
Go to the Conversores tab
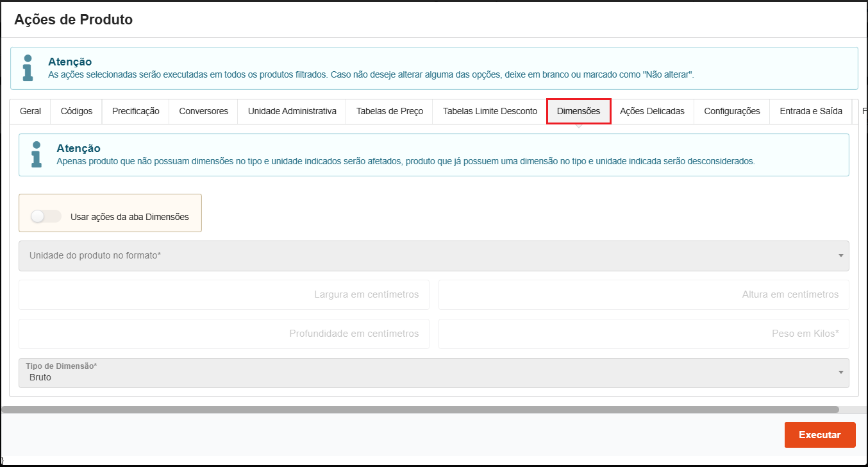(x=203, y=112)
